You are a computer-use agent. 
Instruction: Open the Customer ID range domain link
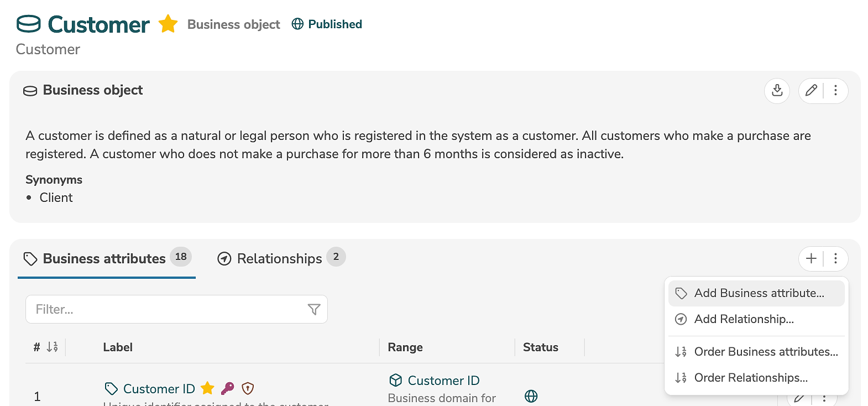(x=443, y=381)
